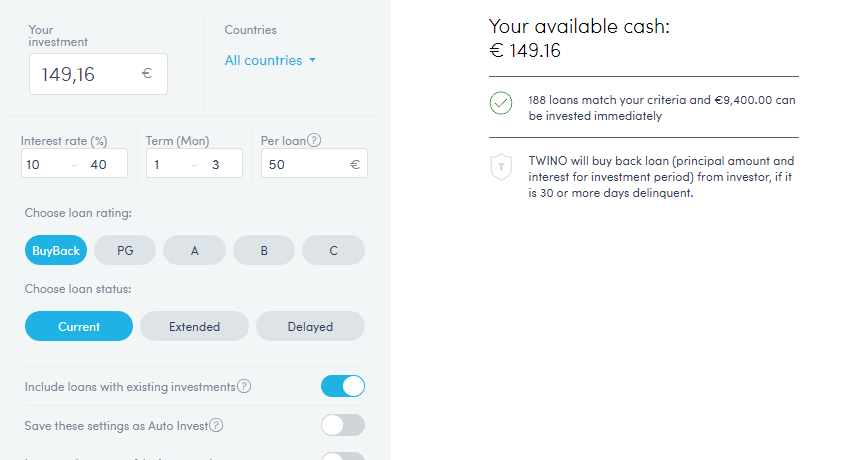Click help icon beside existing investments option
Viewport: 855px width, 460px height.
tap(244, 386)
